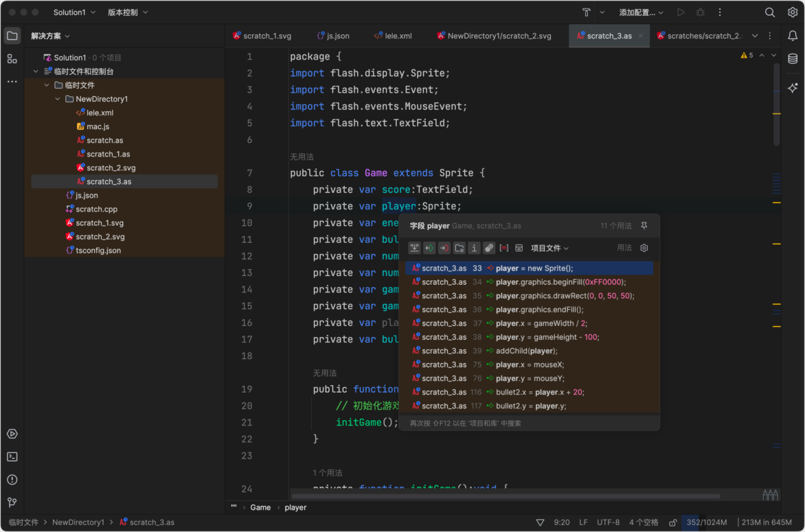Click the player breadcrumb in editor

point(296,507)
